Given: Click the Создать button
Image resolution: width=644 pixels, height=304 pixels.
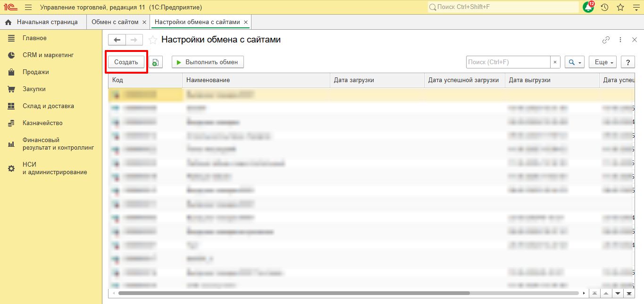Looking at the screenshot, I should click(x=126, y=62).
